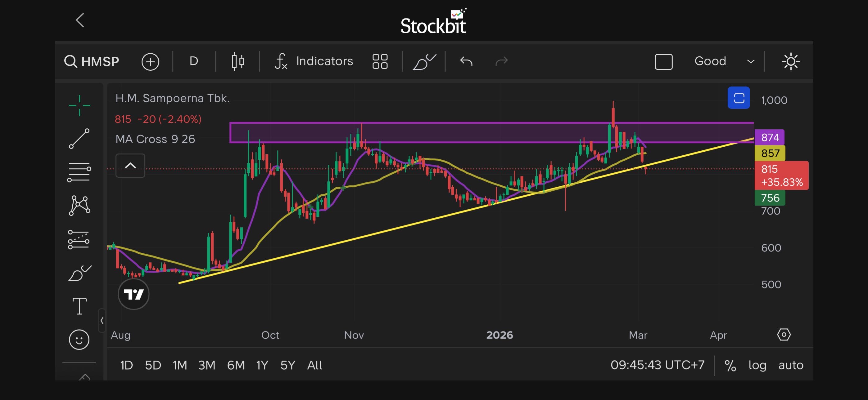Viewport: 868px width, 400px height.
Task: Collapse the indicator legend with chevron
Action: point(130,165)
